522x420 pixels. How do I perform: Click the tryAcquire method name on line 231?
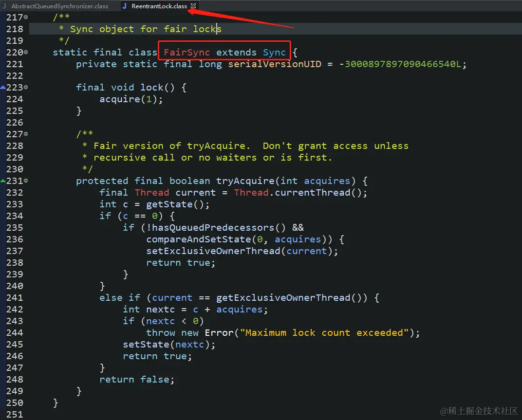click(245, 181)
